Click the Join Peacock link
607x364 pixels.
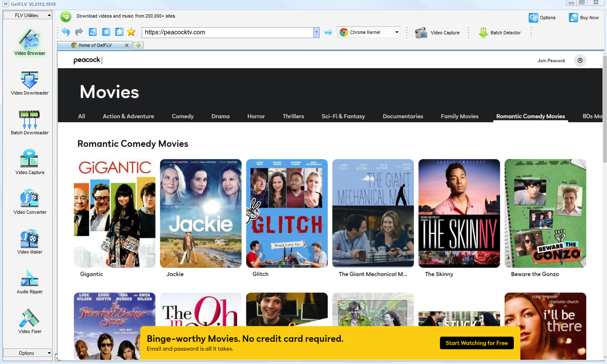[551, 61]
